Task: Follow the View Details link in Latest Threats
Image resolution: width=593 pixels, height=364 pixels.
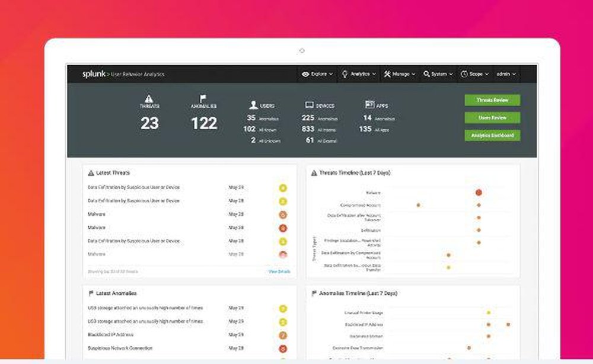Action: coord(279,272)
